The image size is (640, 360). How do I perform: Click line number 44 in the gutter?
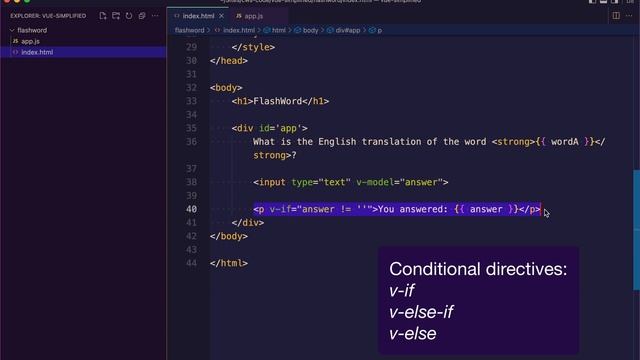[191, 263]
